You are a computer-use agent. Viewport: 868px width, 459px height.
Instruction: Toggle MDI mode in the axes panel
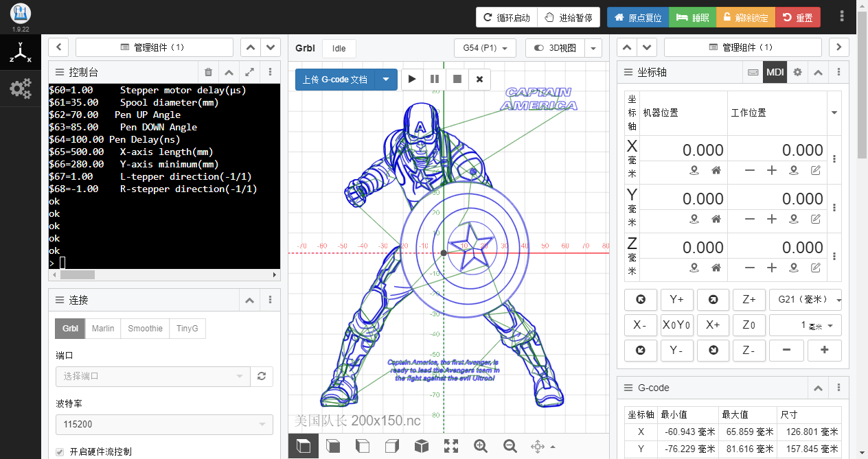pos(775,72)
